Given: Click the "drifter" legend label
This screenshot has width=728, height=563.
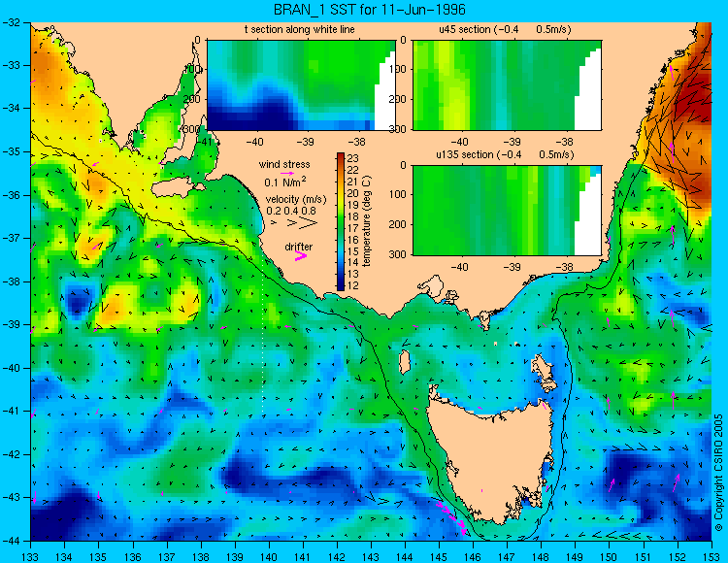Looking at the screenshot, I should point(299,247).
